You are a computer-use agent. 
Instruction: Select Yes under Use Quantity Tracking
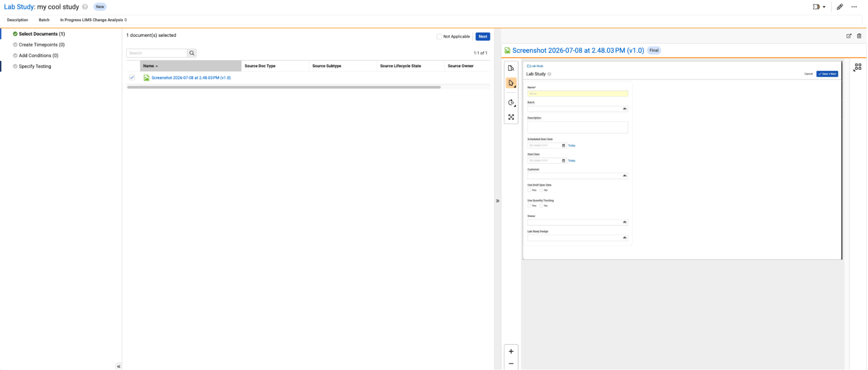tap(529, 206)
